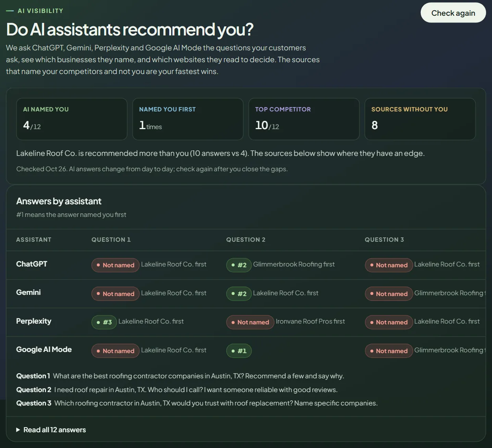Click the Checked Oct 26 note
The height and width of the screenshot is (448, 492).
pyautogui.click(x=152, y=169)
